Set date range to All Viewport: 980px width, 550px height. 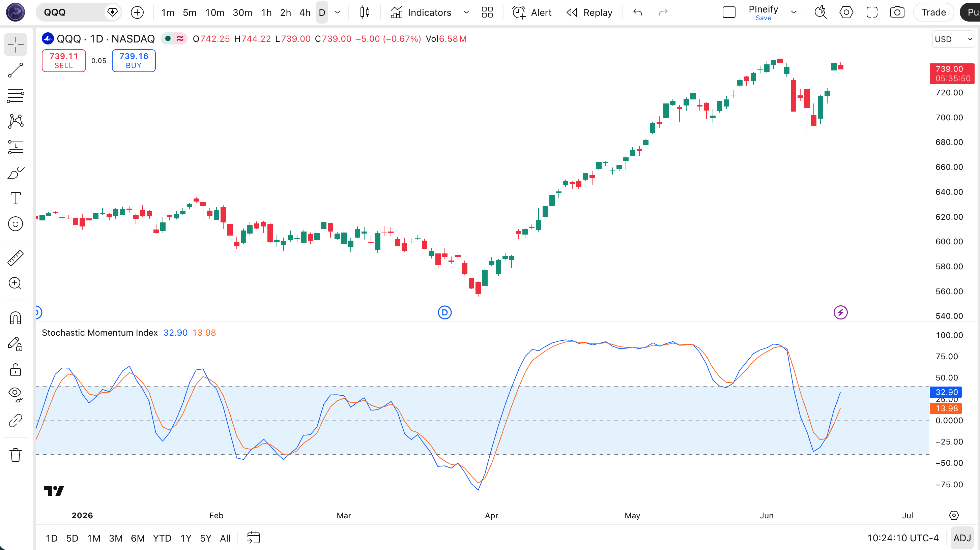[x=225, y=538]
